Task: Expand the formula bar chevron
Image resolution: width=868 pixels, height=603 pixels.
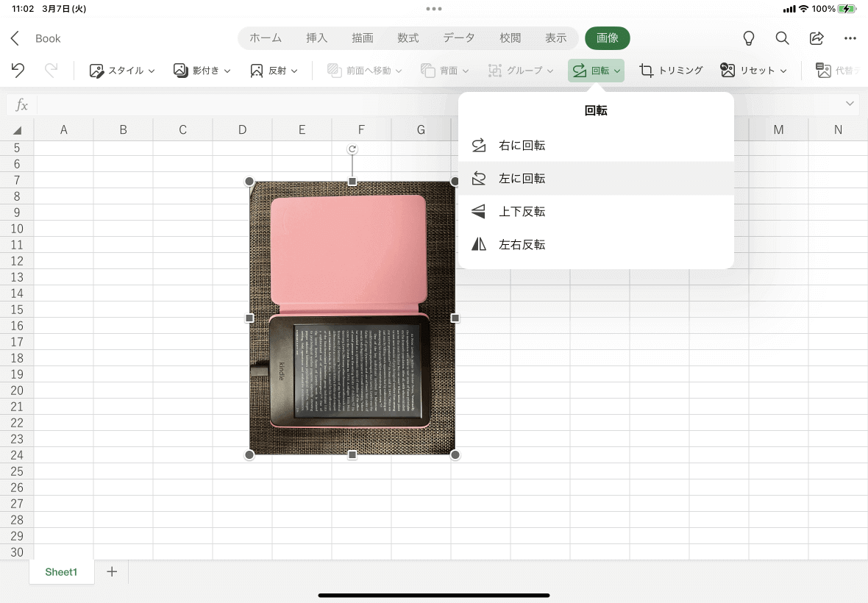Action: (x=850, y=104)
